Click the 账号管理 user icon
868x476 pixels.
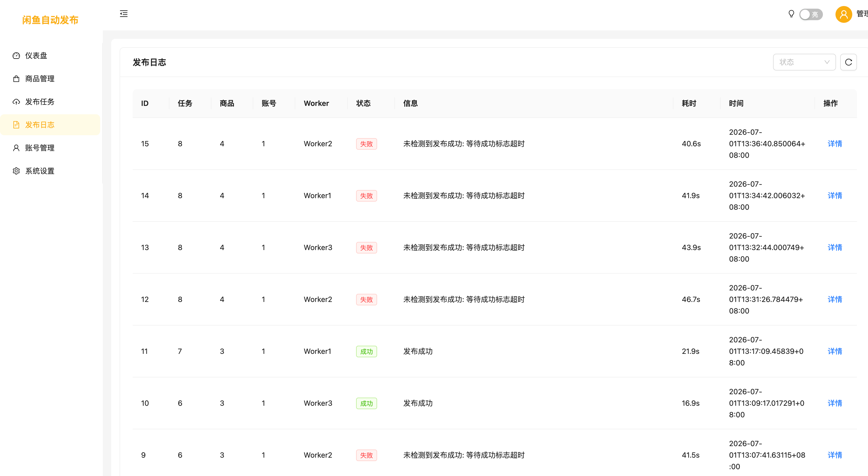pyautogui.click(x=16, y=148)
